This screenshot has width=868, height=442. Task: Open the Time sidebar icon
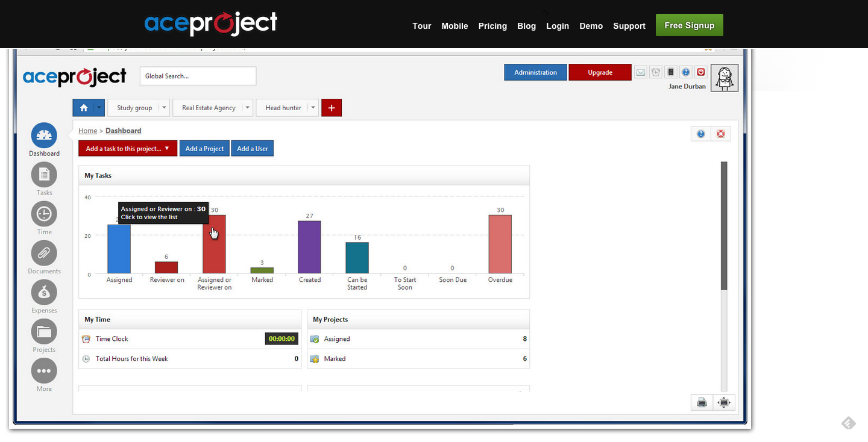[x=44, y=214]
